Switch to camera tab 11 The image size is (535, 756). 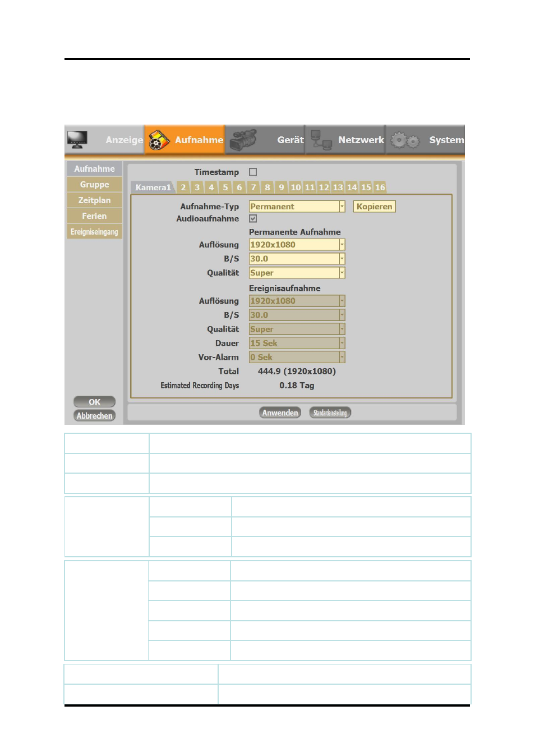[310, 187]
